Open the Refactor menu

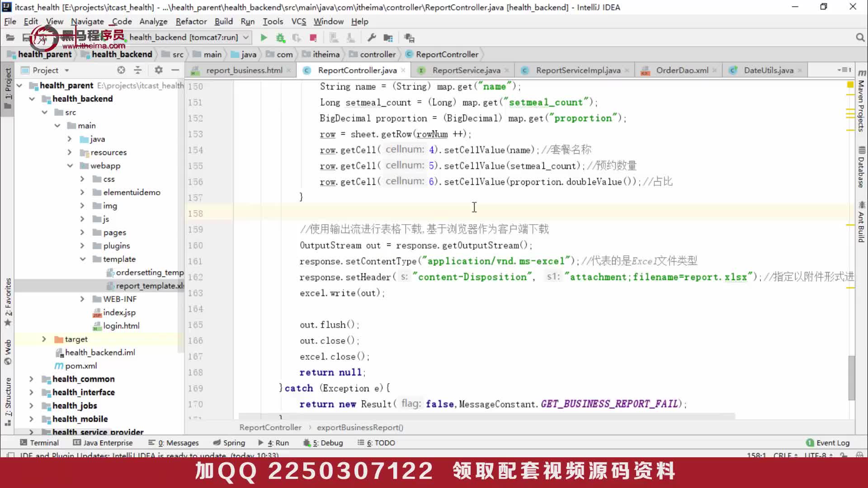(x=191, y=21)
